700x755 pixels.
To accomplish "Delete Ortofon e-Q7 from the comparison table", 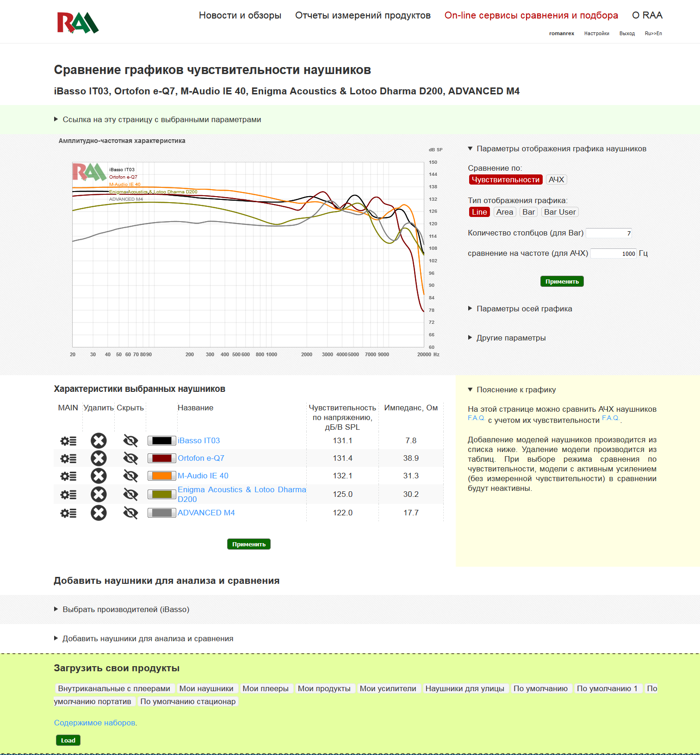I will pos(99,458).
